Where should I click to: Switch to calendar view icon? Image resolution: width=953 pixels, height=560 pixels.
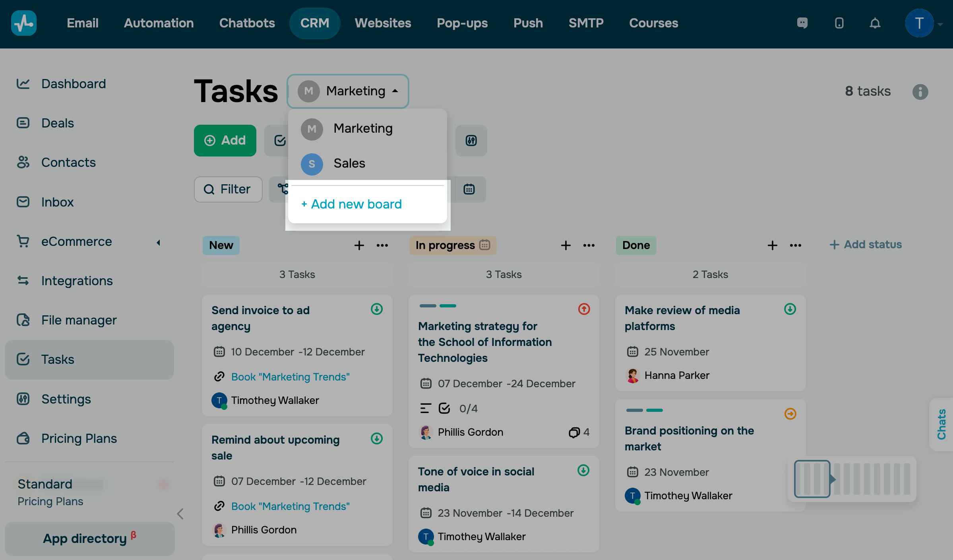tap(469, 189)
